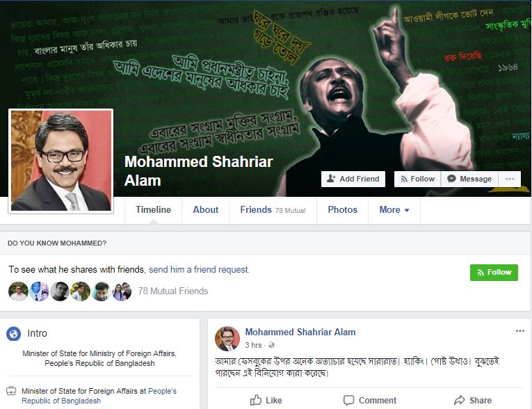
Task: Click the green Follow button
Action: click(x=494, y=272)
